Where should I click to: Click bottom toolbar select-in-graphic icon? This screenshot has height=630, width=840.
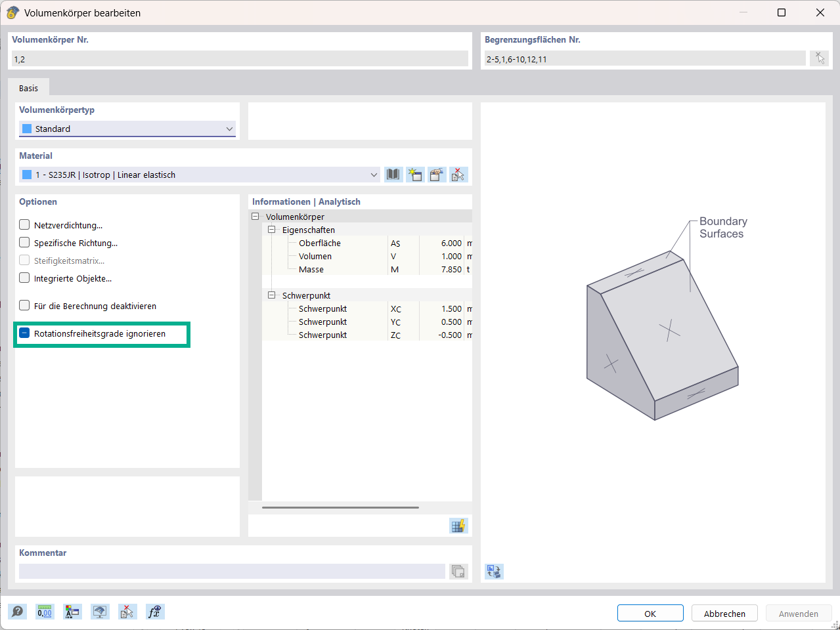[x=127, y=612]
